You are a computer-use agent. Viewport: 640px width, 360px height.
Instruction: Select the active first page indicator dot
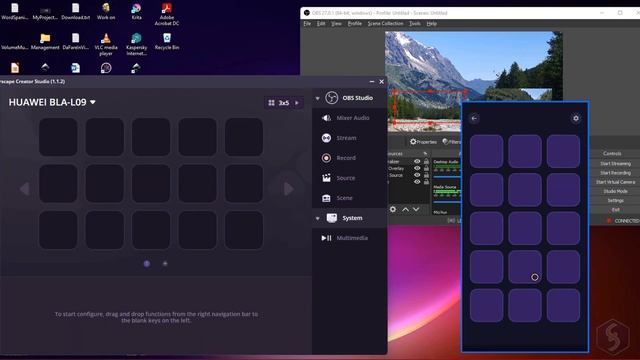(147, 264)
